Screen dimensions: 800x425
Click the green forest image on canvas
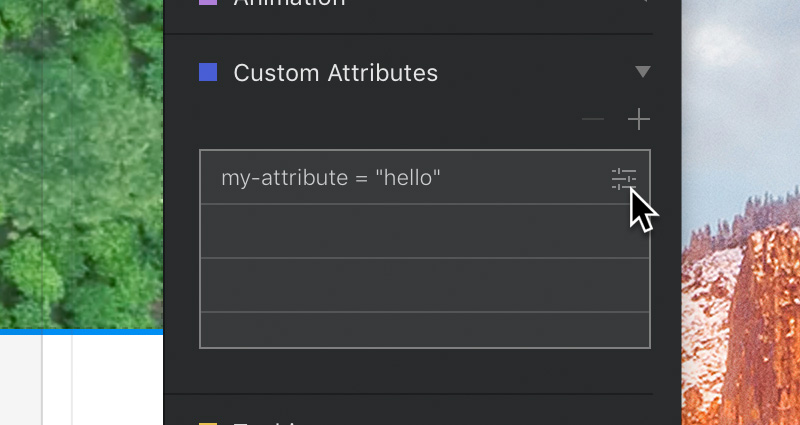(x=80, y=160)
